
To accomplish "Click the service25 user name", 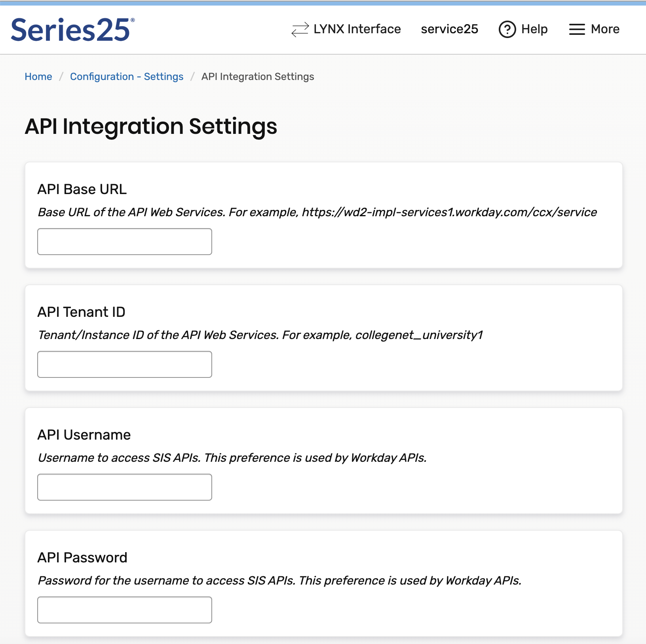I will click(x=449, y=29).
